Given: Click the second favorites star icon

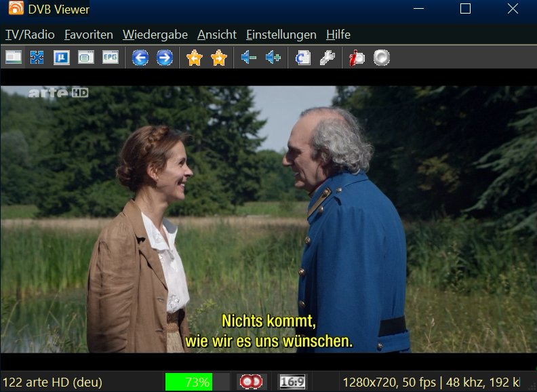Looking at the screenshot, I should click(218, 58).
